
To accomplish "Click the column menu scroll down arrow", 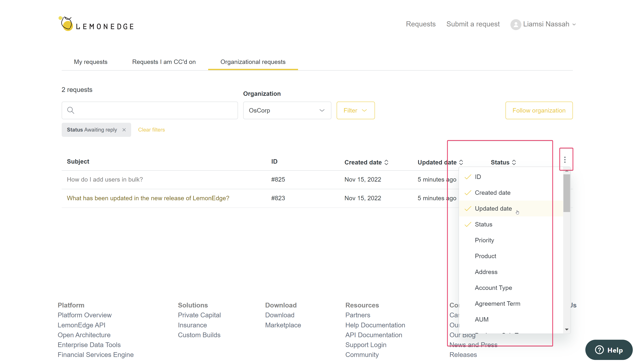I will click(566, 329).
